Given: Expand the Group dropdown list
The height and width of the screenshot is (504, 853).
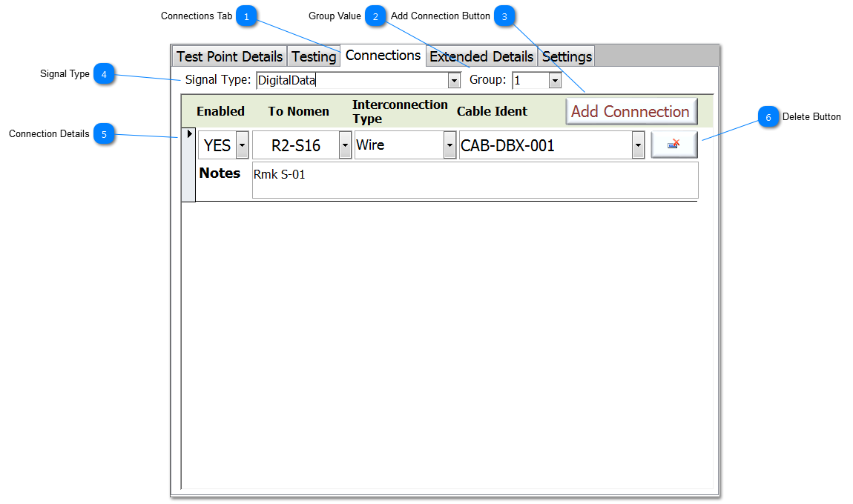Looking at the screenshot, I should (x=555, y=81).
